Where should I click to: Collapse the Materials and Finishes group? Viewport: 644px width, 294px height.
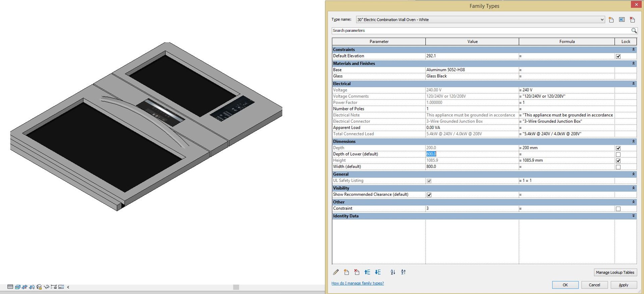633,63
